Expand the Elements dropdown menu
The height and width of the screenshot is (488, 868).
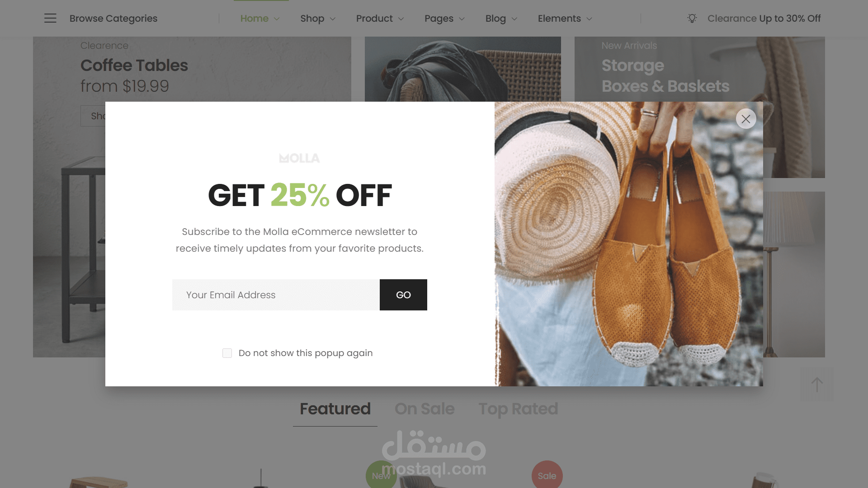coord(565,19)
